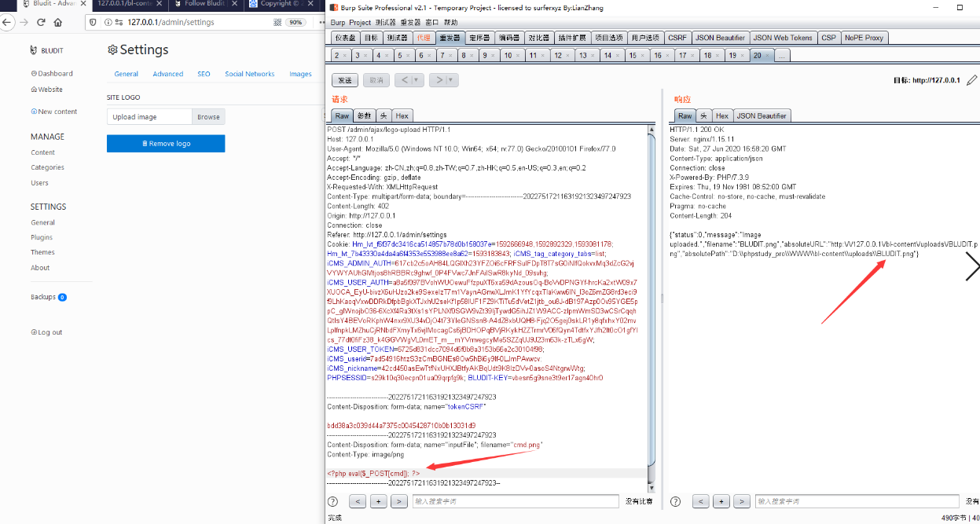Click the Remove logo button
The width and height of the screenshot is (980, 524).
click(166, 144)
